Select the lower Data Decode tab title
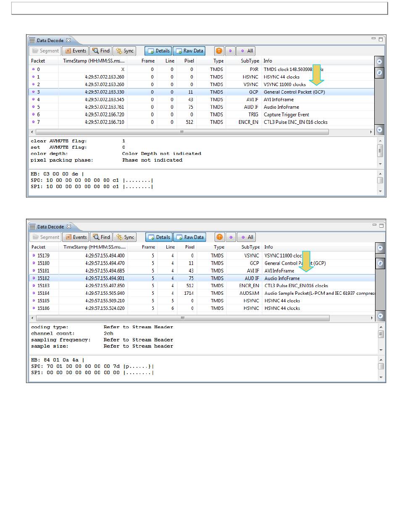399x532 pixels. [50, 227]
